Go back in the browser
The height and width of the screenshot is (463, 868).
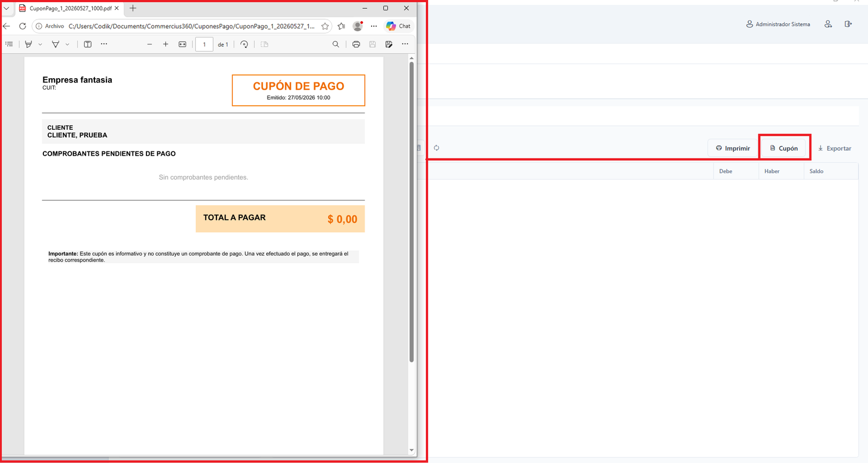coord(7,26)
